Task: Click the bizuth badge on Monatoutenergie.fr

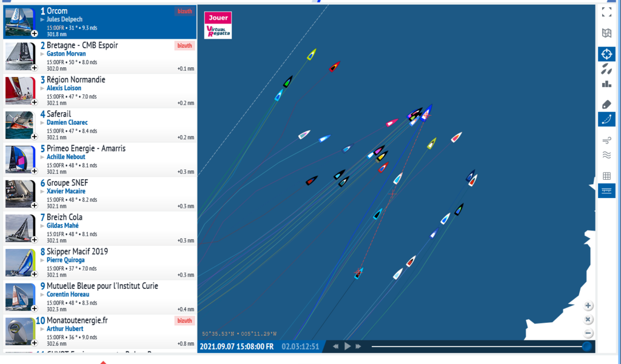Action: coord(184,320)
